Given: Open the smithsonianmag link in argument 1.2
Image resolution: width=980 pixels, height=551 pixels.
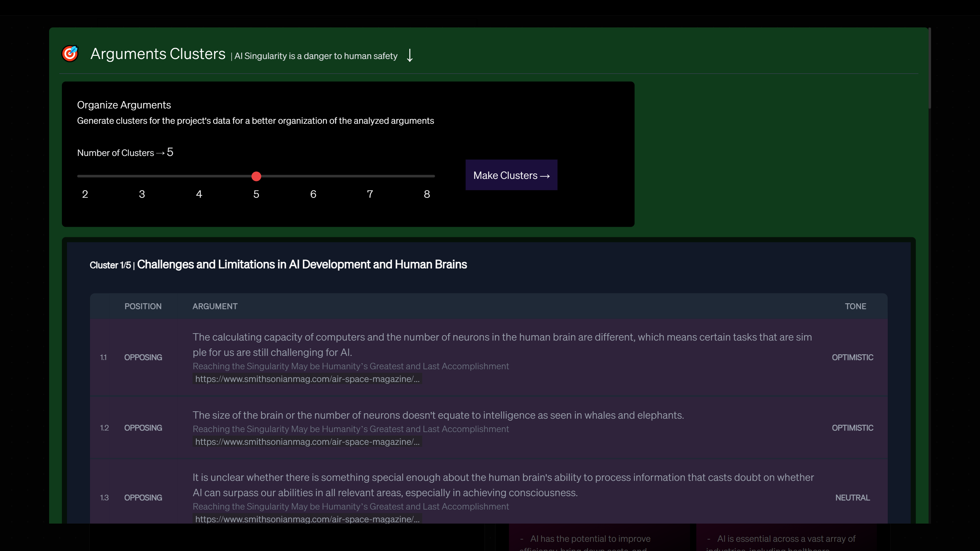Looking at the screenshot, I should click(307, 442).
